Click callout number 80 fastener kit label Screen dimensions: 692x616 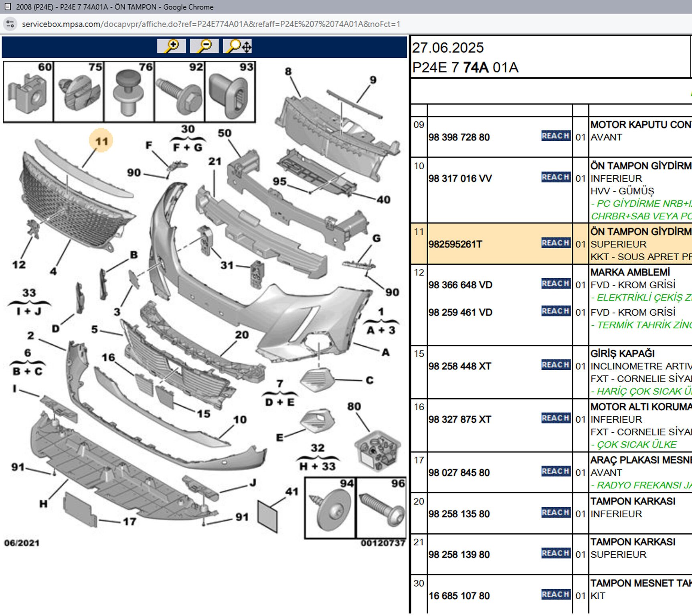click(354, 407)
